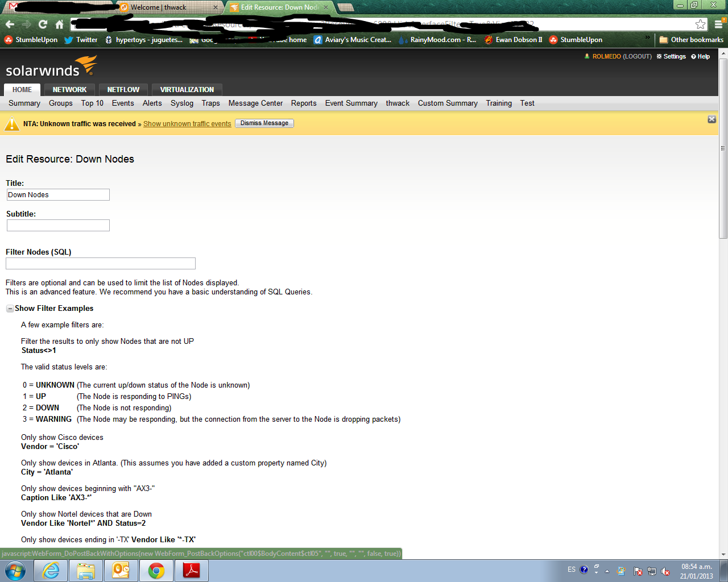Click the Title input field
This screenshot has width=728, height=582.
coord(58,195)
